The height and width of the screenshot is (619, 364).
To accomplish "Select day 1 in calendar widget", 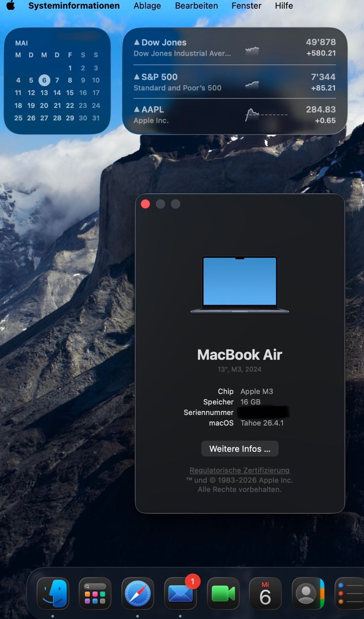I will pyautogui.click(x=70, y=68).
